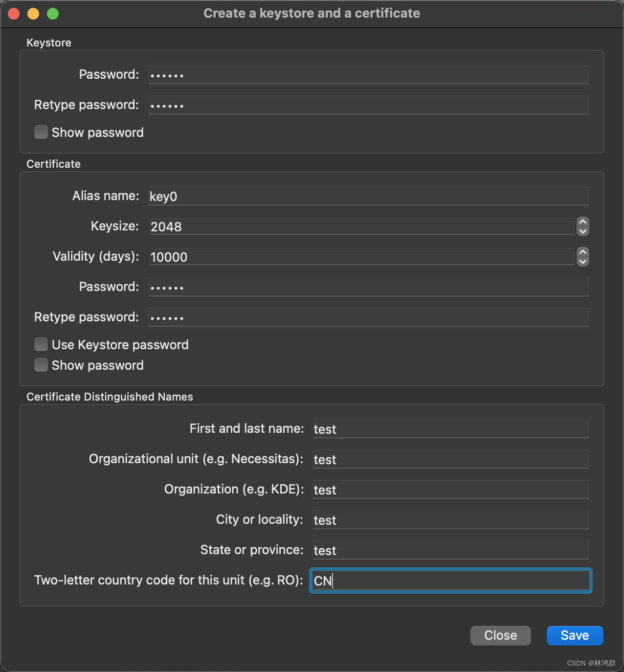Click the Certificate group label

tap(53, 164)
